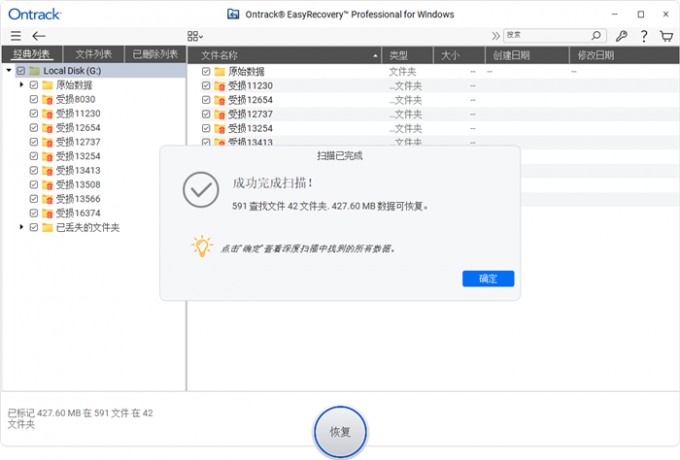Select 原始数据 folder icon in file list
This screenshot has width=680, height=460.
(x=220, y=72)
